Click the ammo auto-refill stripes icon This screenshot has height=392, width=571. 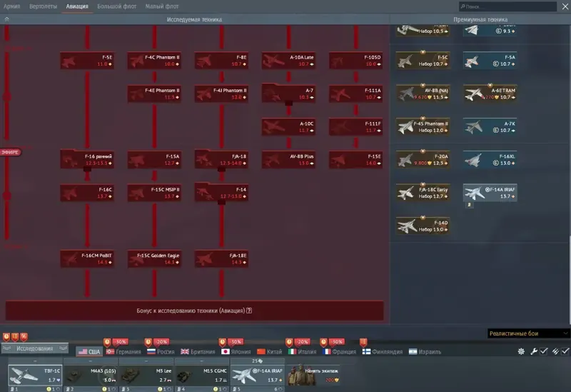tap(555, 351)
